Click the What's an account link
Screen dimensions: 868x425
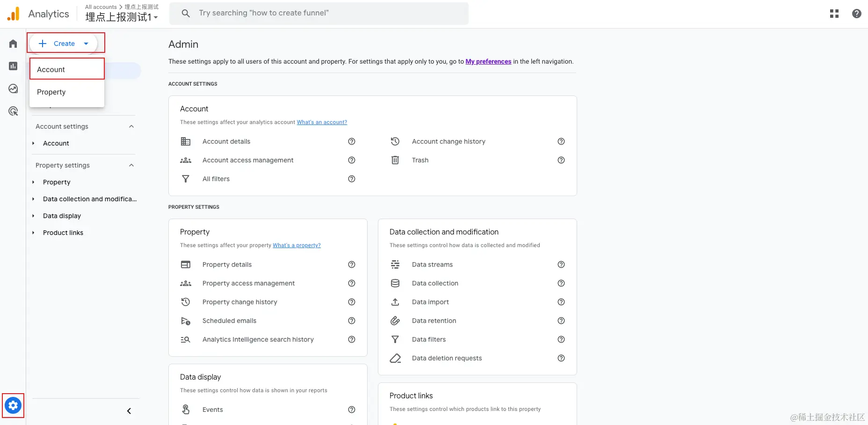[x=322, y=122]
